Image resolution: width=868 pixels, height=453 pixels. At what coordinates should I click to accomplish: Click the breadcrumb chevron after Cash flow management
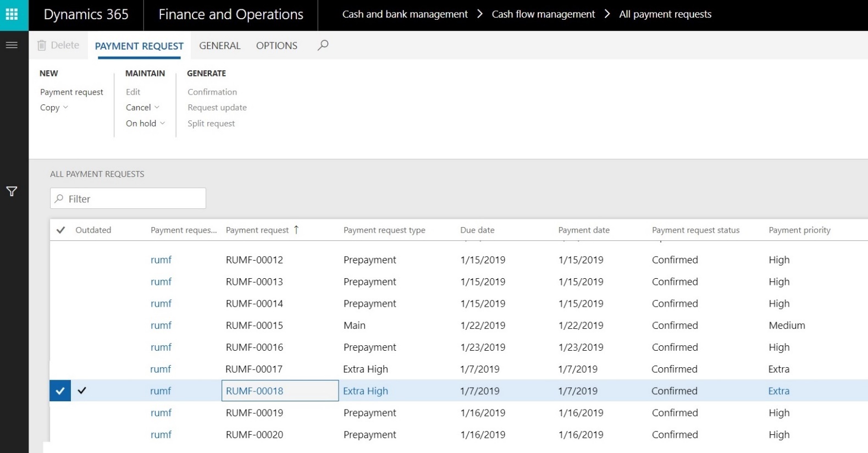(x=607, y=14)
